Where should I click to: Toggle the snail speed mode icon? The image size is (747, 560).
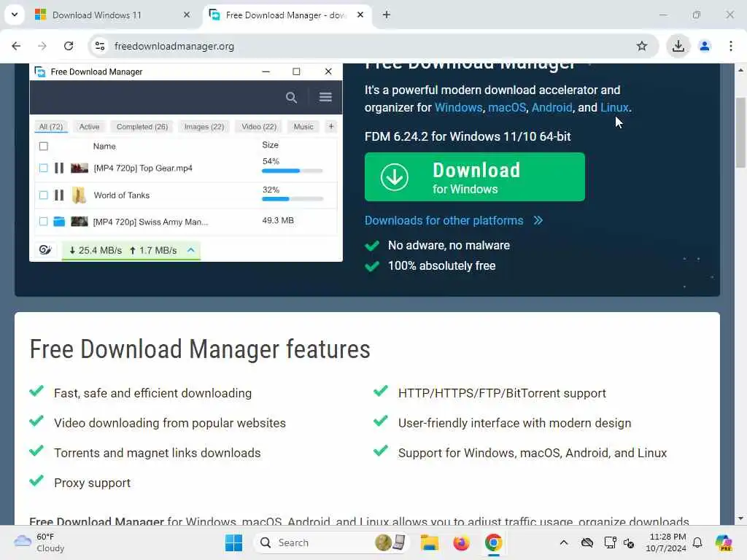[45, 250]
